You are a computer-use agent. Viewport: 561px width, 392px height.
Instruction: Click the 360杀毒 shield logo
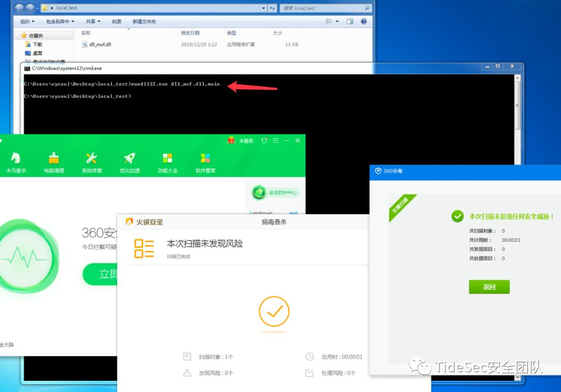(378, 171)
